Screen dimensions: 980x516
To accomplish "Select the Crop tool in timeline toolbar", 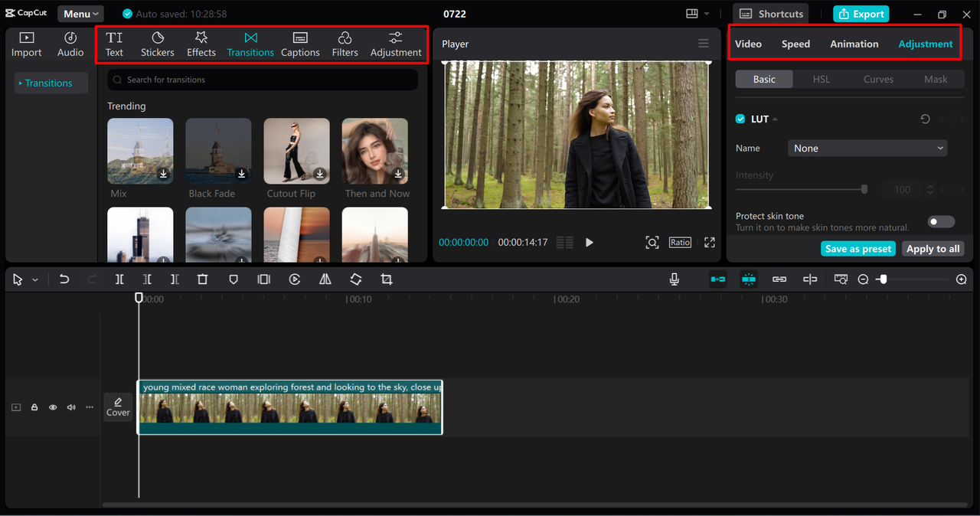I will [x=387, y=279].
